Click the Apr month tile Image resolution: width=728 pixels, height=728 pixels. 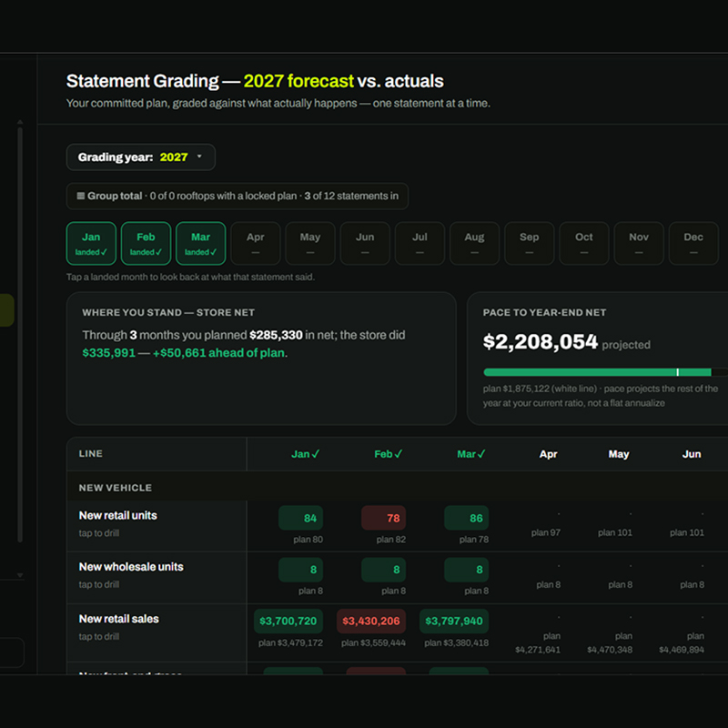256,243
